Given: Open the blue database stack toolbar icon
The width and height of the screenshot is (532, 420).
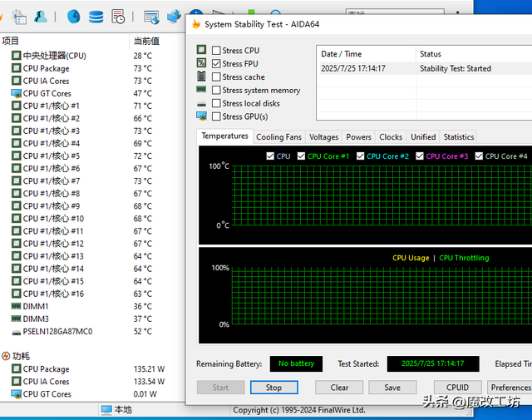Looking at the screenshot, I should (96, 17).
